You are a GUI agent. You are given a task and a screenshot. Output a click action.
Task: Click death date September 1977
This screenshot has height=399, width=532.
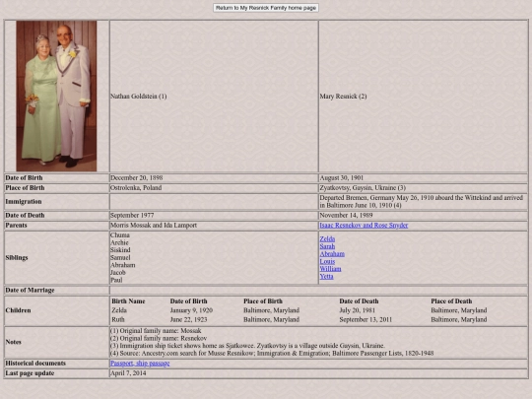[132, 215]
